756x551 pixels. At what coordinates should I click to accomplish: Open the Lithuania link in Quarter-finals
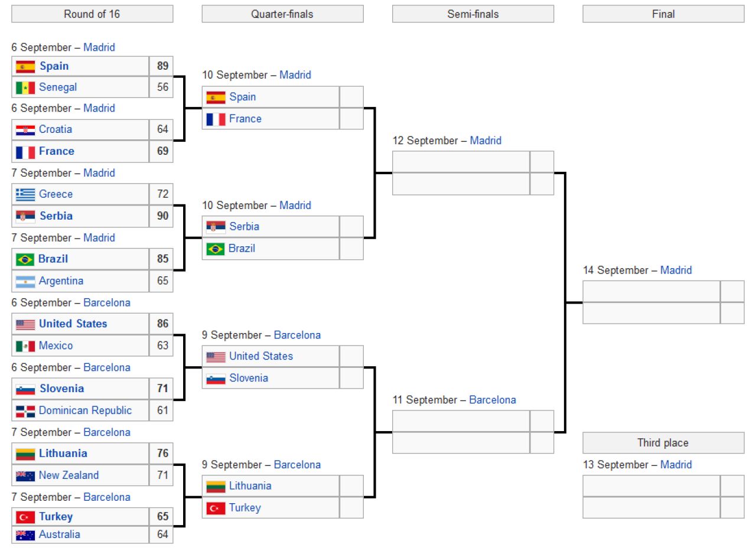[x=250, y=485]
